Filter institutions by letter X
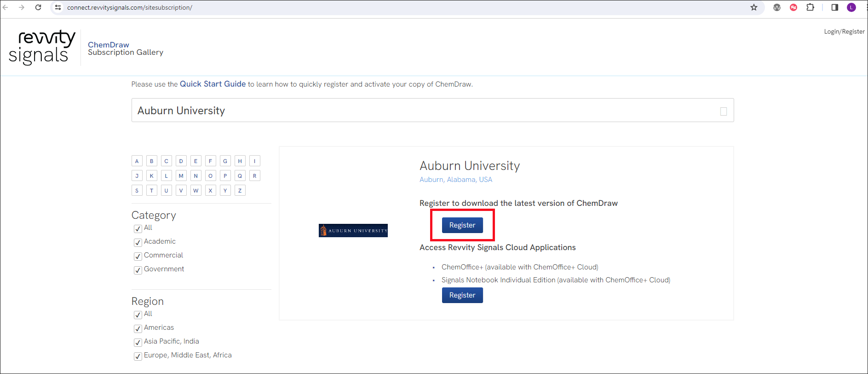Image resolution: width=868 pixels, height=374 pixels. (210, 191)
